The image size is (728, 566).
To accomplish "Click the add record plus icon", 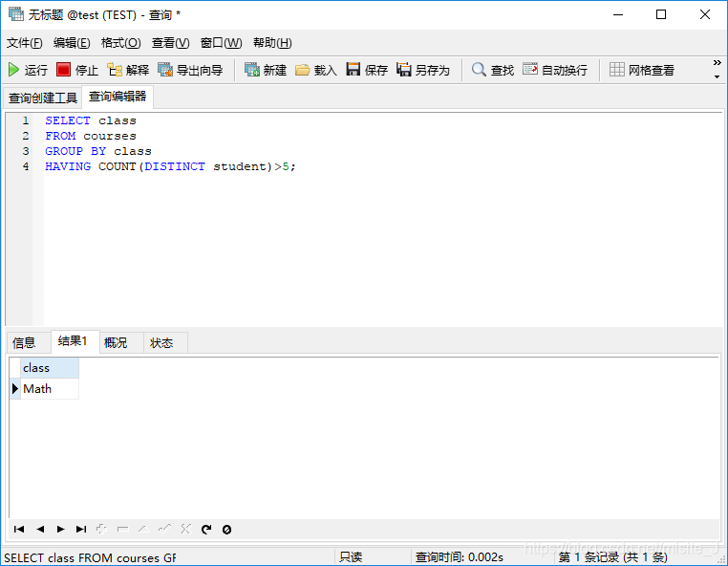I will click(101, 530).
